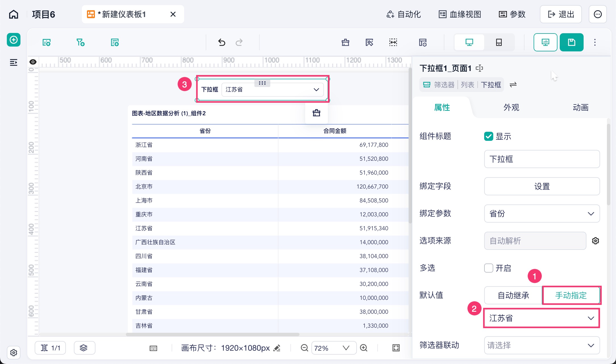The width and height of the screenshot is (616, 364).
Task: Click the edit canvas size pencil icon
Action: (277, 348)
